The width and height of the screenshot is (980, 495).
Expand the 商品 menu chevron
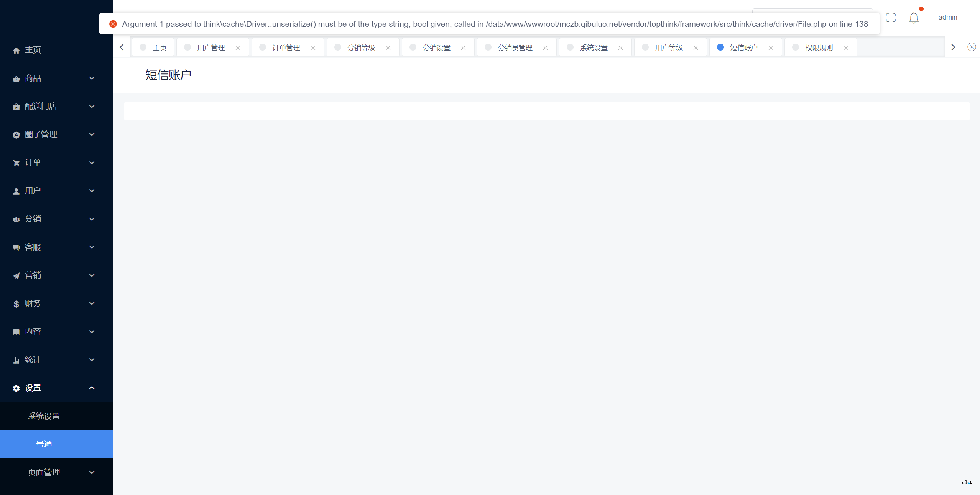[92, 78]
